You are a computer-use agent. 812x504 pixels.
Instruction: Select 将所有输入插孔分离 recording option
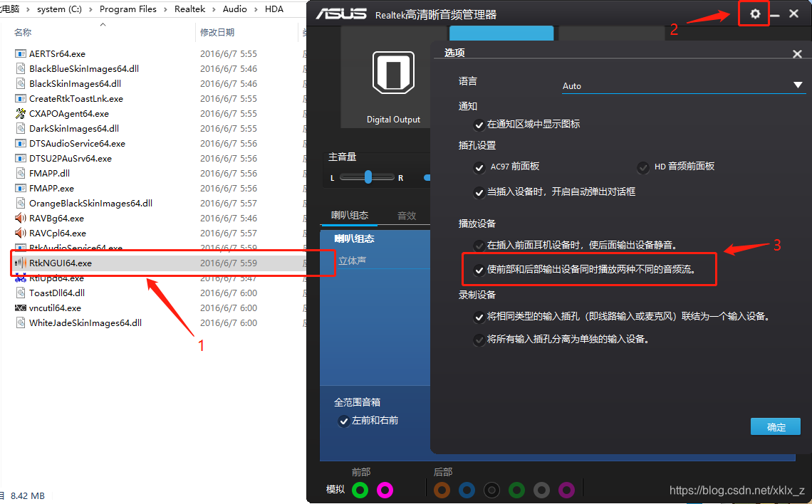[479, 340]
